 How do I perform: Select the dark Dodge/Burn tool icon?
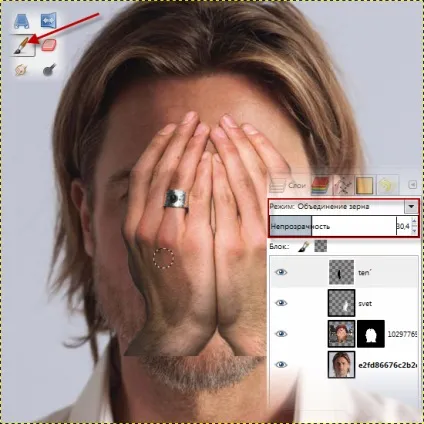point(49,70)
